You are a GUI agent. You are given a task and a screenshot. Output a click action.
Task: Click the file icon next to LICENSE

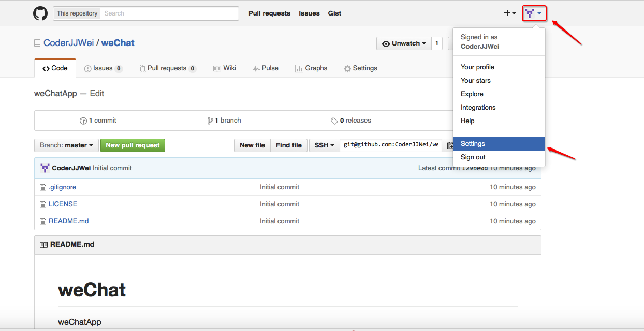pos(43,204)
